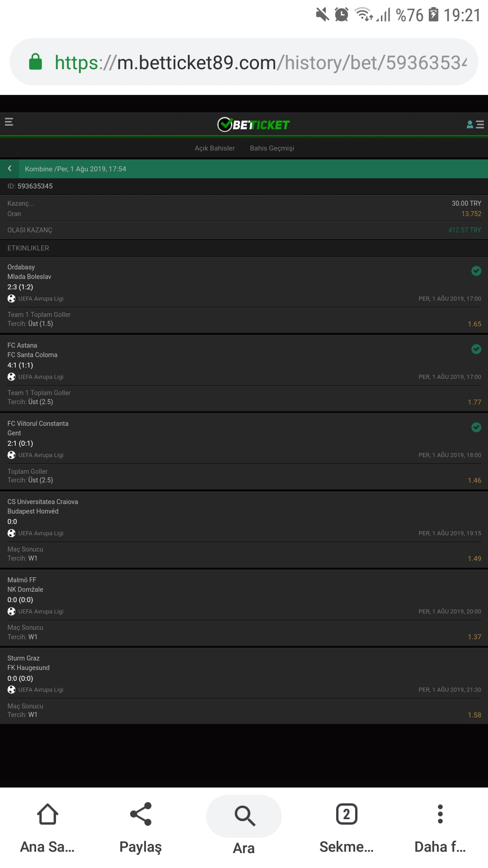
Task: Tap the Betticket logo
Action: (x=253, y=124)
